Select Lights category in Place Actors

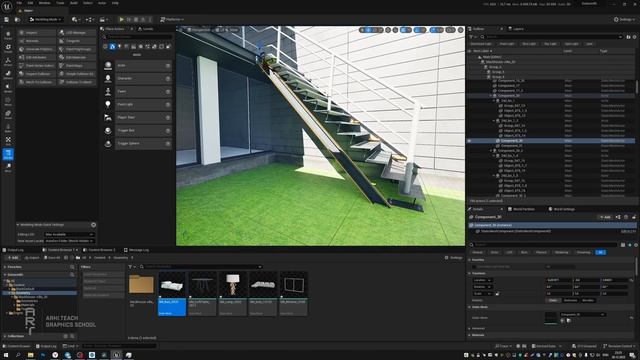pos(119,47)
